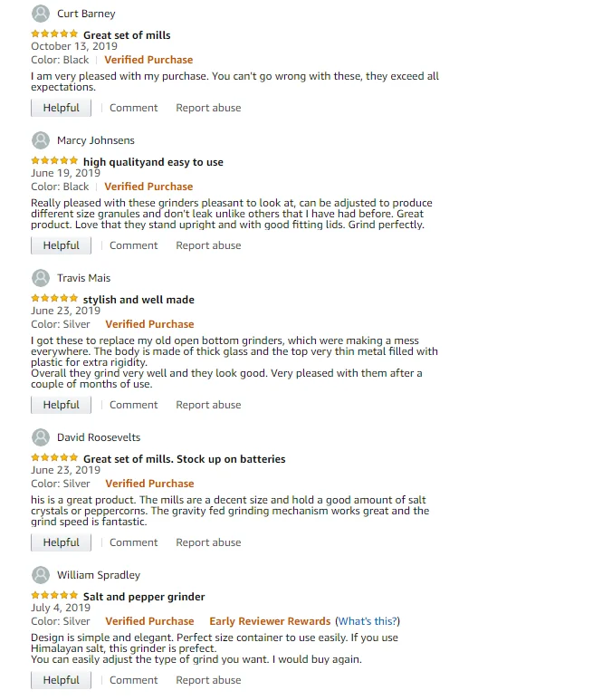The height and width of the screenshot is (700, 602).
Task: Report abuse on Travis Mais' review
Action: [208, 405]
